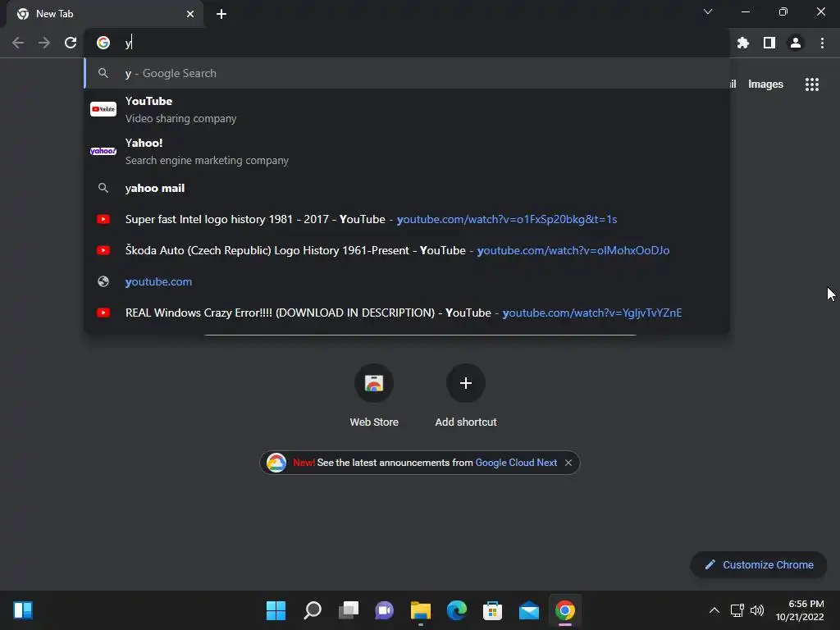Viewport: 840px width, 630px height.
Task: Open Task View in the taskbar
Action: coord(348,610)
